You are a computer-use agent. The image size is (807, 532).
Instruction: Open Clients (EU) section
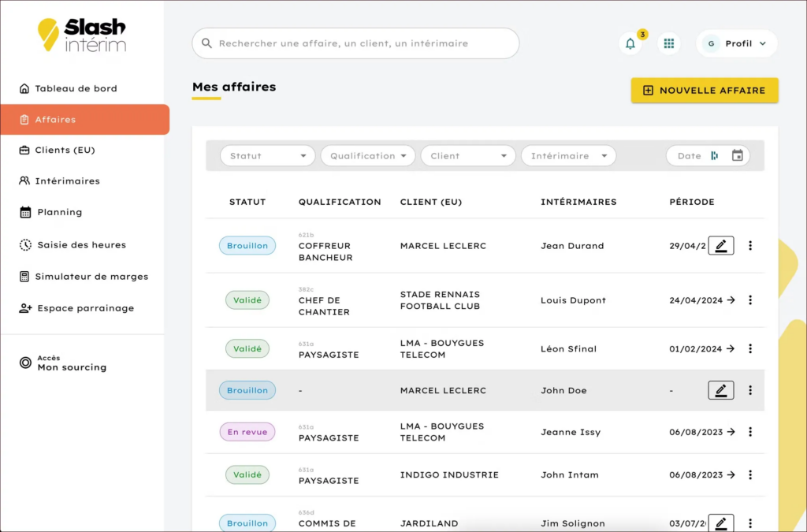57,150
